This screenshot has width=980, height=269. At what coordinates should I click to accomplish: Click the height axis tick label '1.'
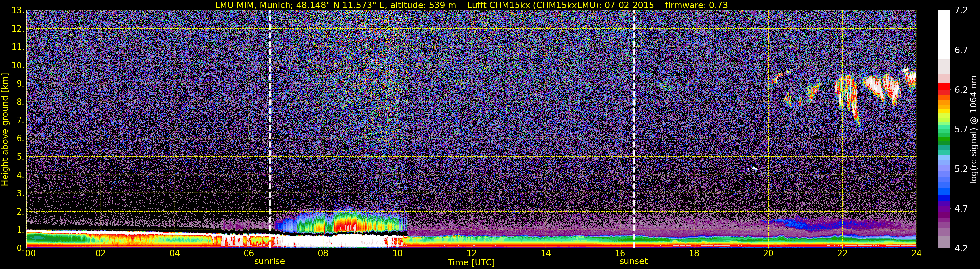20,230
